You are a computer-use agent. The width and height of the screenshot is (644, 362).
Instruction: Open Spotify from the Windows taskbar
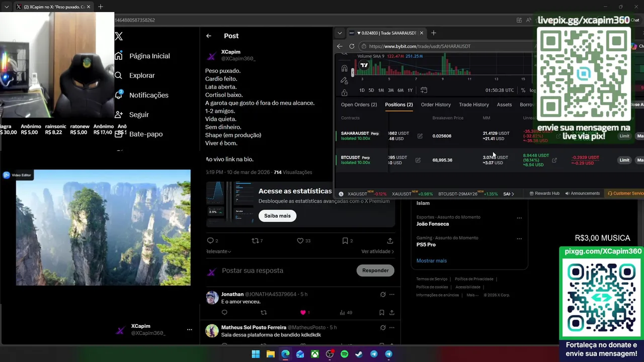pos(344,354)
